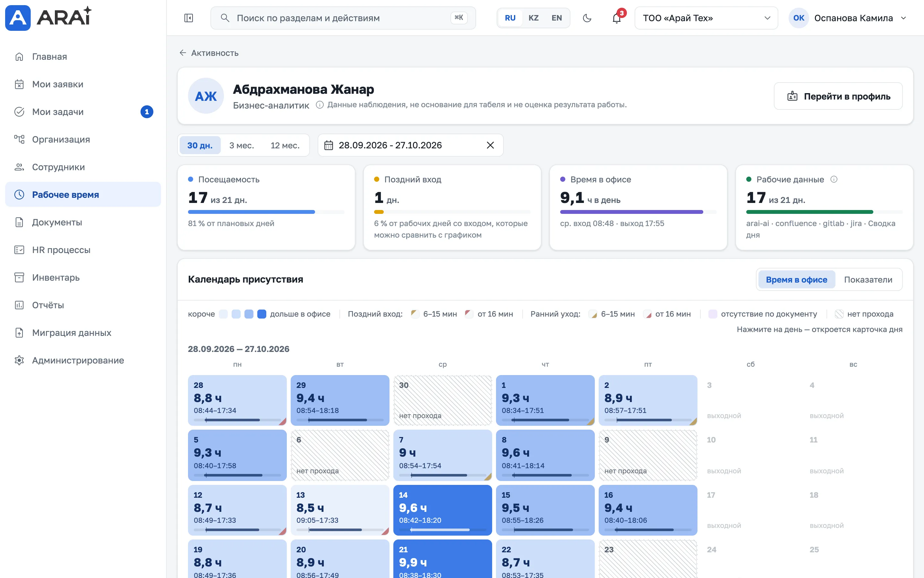Click the info icon next to Бизнес-аналитик
Screen dimensions: 924x578
tap(320, 105)
